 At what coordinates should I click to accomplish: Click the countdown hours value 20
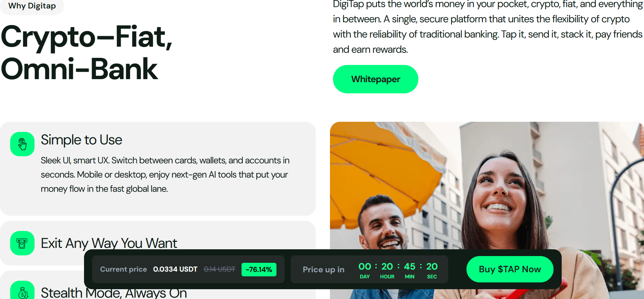pos(387,267)
